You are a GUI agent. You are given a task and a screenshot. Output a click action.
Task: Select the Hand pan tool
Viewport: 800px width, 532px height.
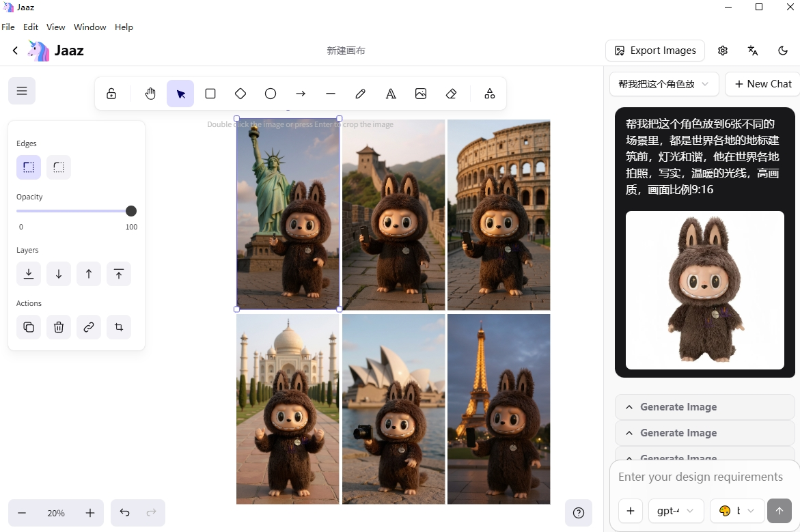150,94
